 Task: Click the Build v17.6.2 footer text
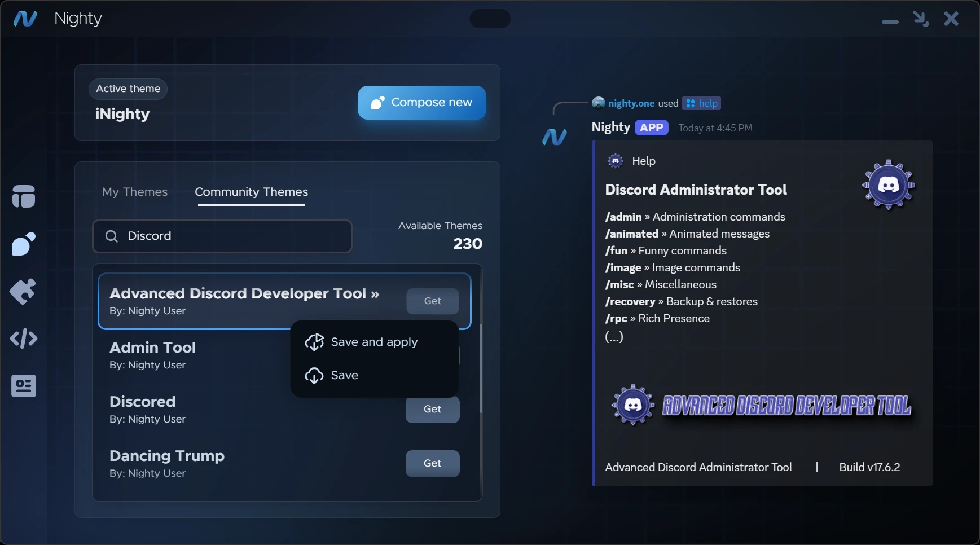point(869,467)
